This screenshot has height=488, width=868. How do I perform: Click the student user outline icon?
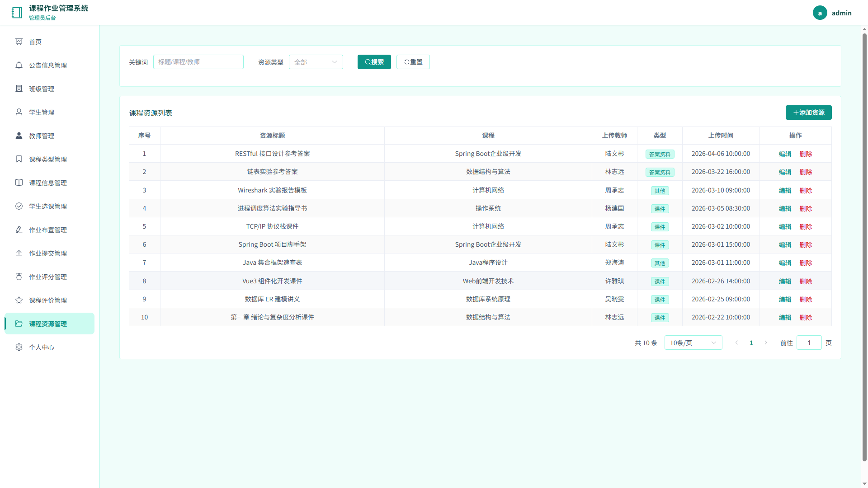(19, 112)
